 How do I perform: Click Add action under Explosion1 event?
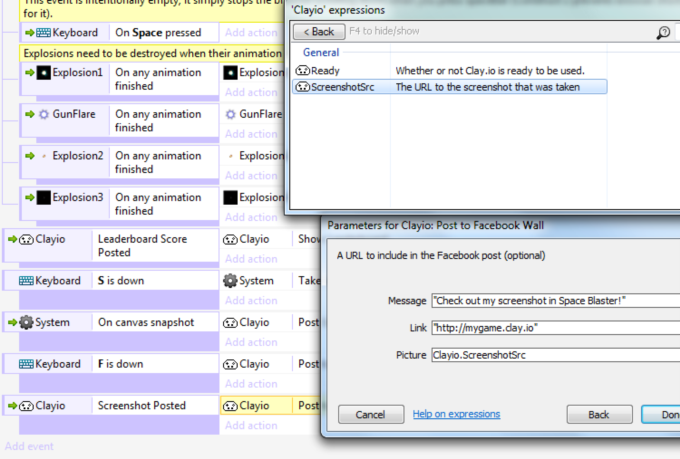251,92
